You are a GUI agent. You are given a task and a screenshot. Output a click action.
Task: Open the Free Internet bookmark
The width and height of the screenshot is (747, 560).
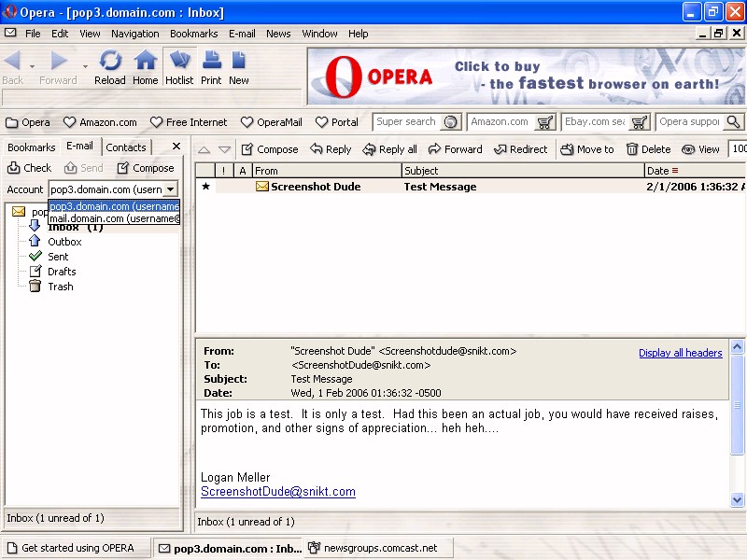(x=189, y=122)
